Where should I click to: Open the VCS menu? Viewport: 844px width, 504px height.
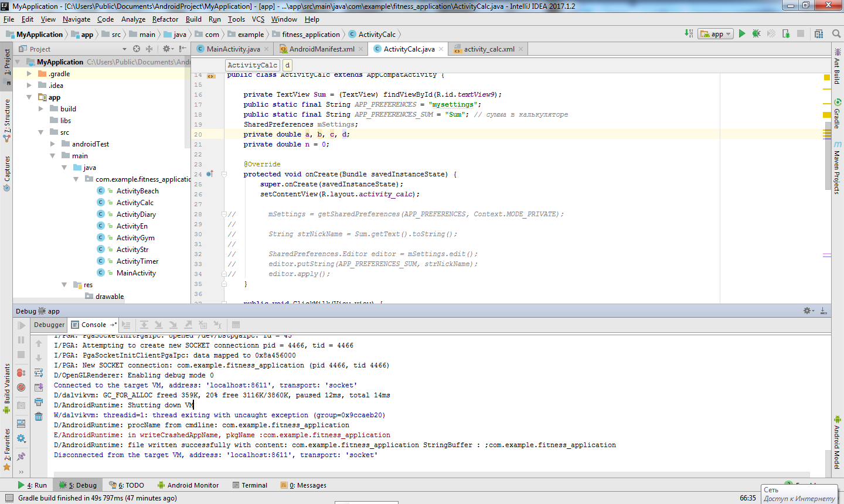click(x=258, y=19)
